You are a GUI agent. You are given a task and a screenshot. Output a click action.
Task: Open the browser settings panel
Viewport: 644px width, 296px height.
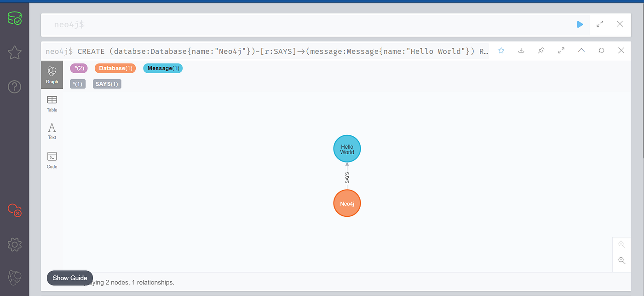click(x=14, y=244)
